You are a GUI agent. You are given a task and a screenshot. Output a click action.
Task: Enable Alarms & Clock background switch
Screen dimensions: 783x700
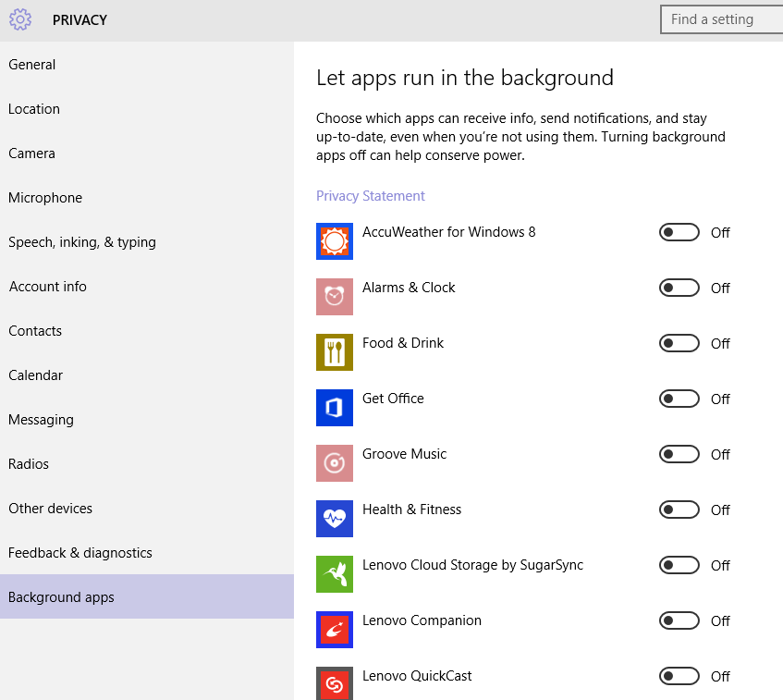[x=679, y=288]
